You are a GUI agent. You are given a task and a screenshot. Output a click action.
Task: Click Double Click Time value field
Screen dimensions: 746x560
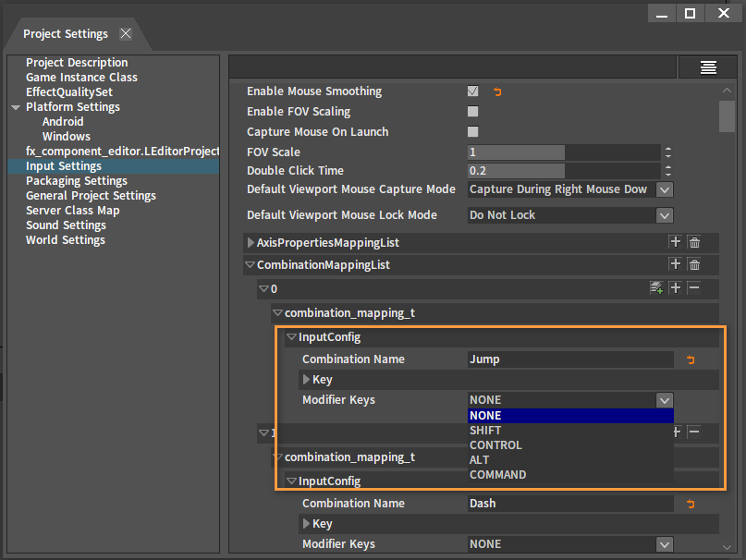[x=564, y=171]
